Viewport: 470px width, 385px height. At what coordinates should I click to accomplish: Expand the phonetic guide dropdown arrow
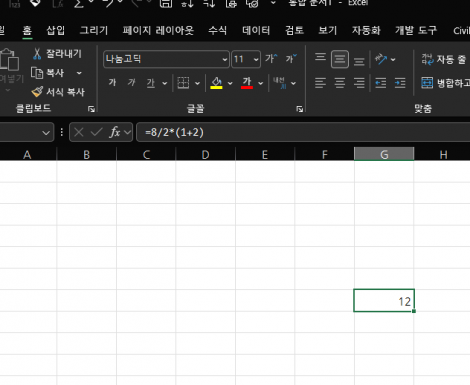[293, 83]
